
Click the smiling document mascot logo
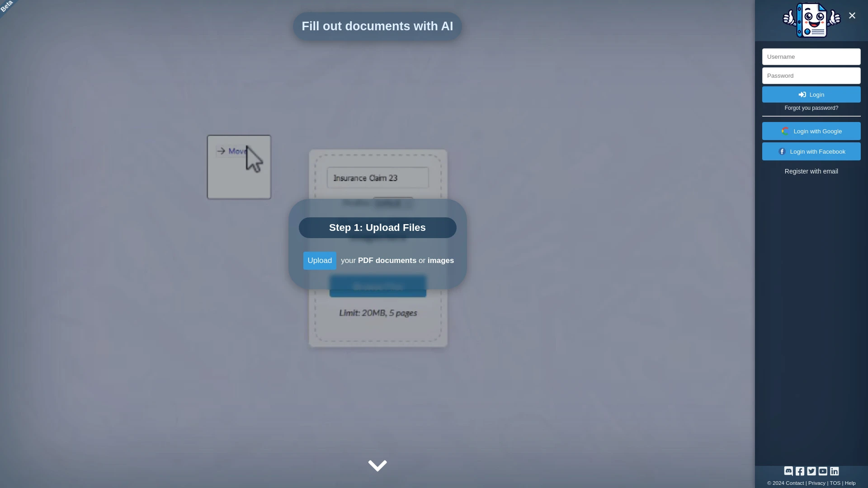[x=811, y=19]
